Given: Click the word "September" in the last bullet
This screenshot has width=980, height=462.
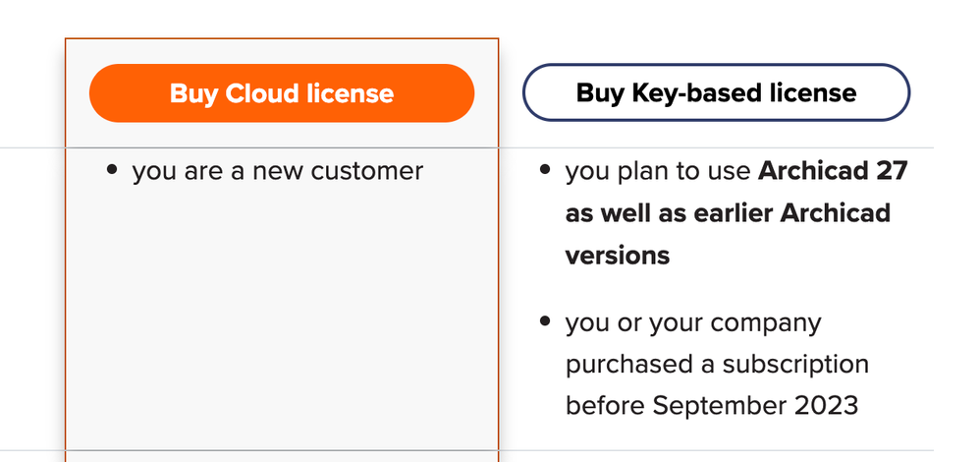Looking at the screenshot, I should (x=723, y=405).
